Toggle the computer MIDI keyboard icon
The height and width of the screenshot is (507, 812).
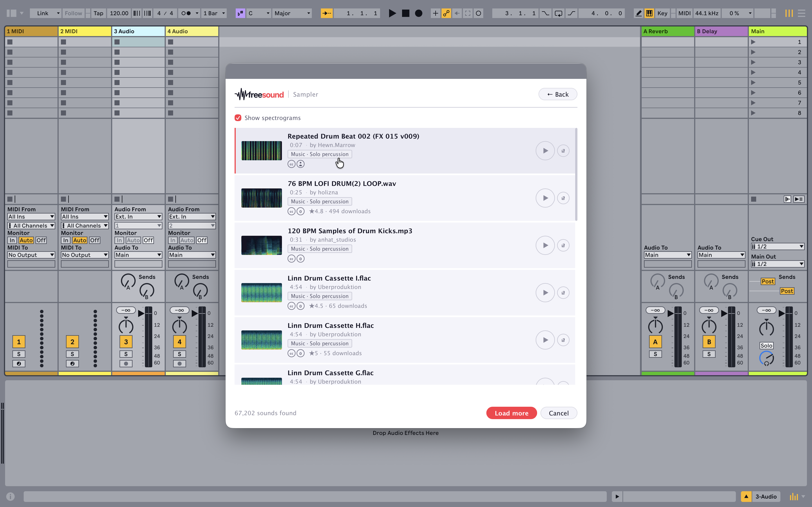tap(649, 14)
